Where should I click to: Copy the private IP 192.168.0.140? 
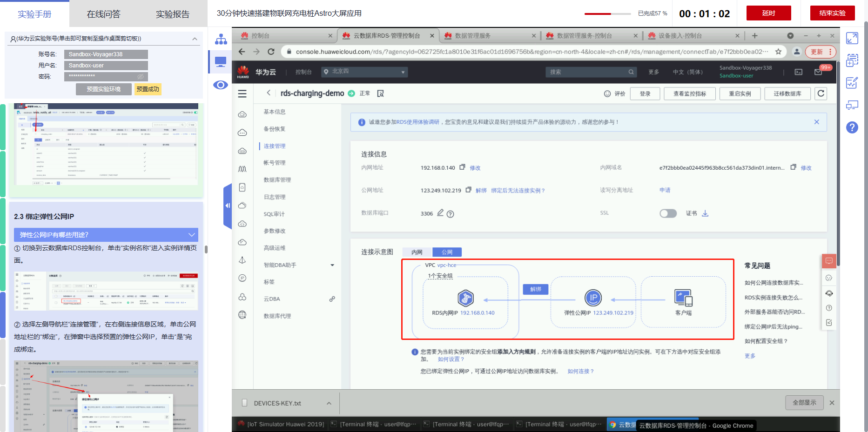click(462, 167)
